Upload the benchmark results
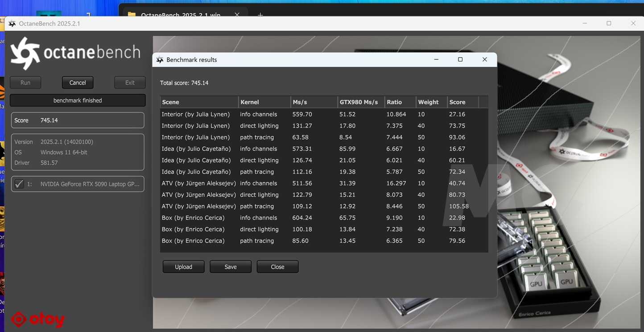644x332 pixels. point(183,266)
